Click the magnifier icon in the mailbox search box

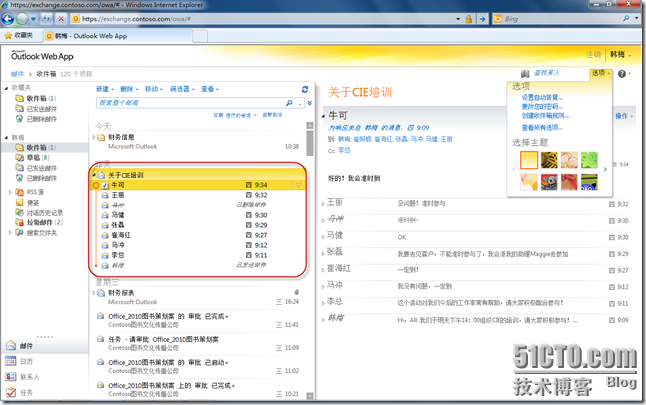coord(289,103)
